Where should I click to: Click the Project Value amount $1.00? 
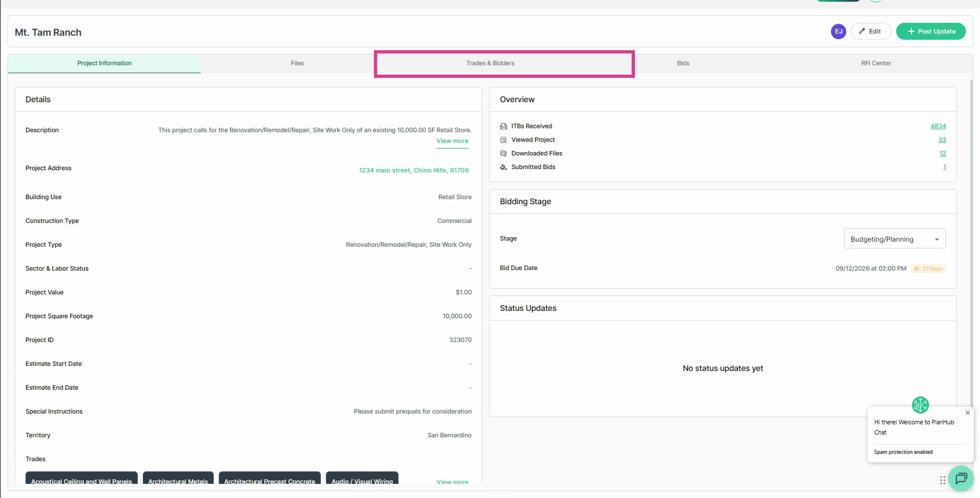point(464,293)
